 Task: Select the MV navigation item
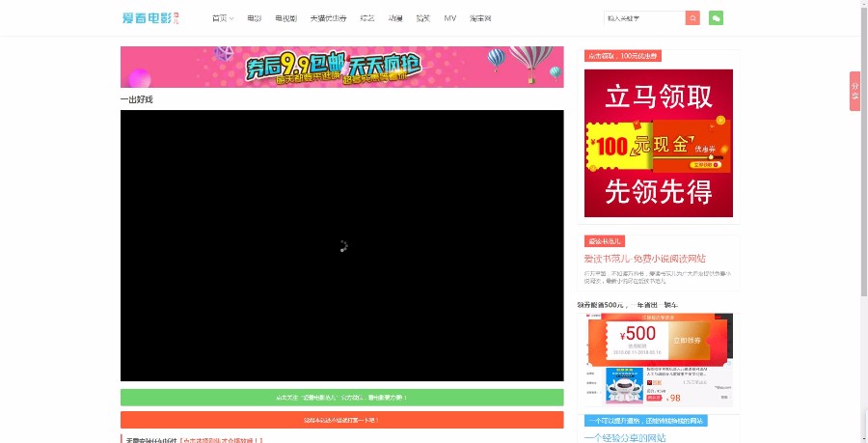point(450,18)
